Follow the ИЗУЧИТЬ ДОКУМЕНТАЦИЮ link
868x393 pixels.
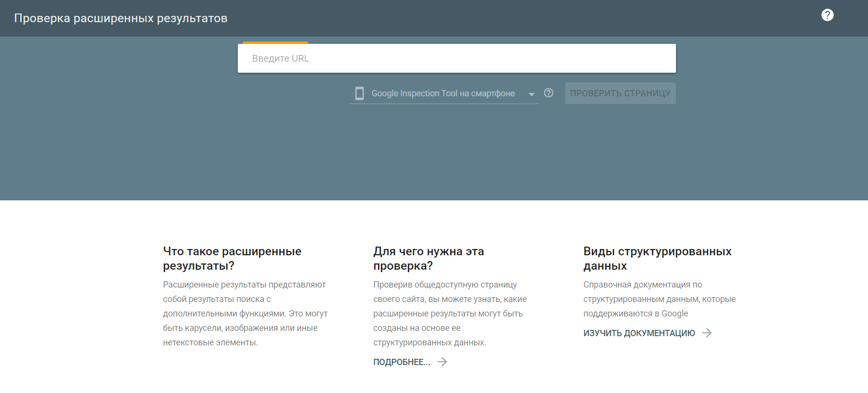[x=639, y=333]
